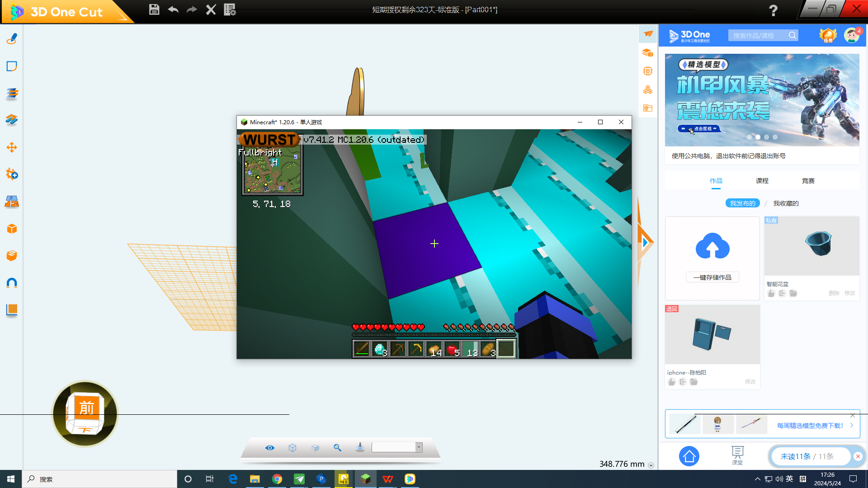Click the blue home button in community panel
868x488 pixels.
[689, 456]
